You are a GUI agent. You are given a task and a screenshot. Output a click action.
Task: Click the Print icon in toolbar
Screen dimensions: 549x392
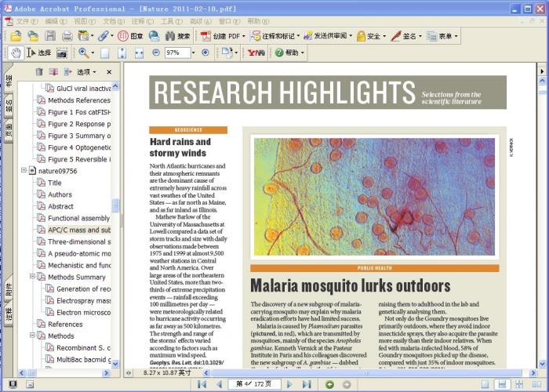67,36
